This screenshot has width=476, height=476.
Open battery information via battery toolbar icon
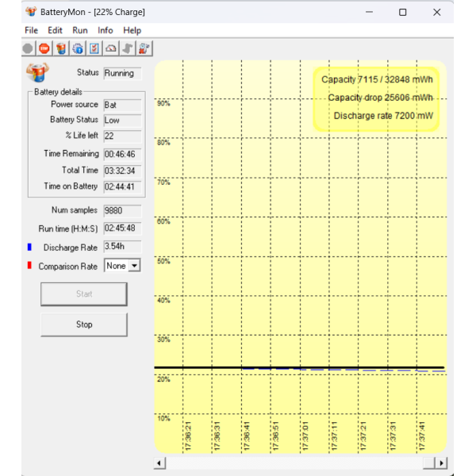tap(61, 48)
